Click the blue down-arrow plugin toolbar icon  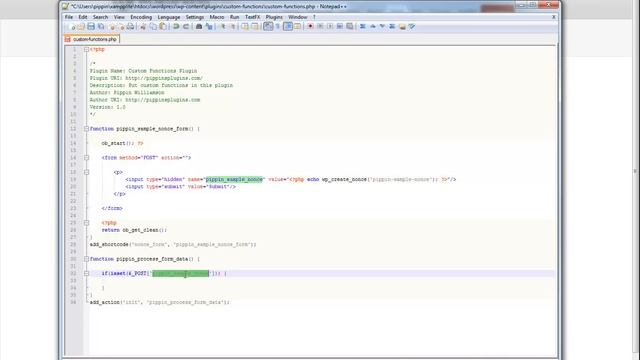click(382, 27)
